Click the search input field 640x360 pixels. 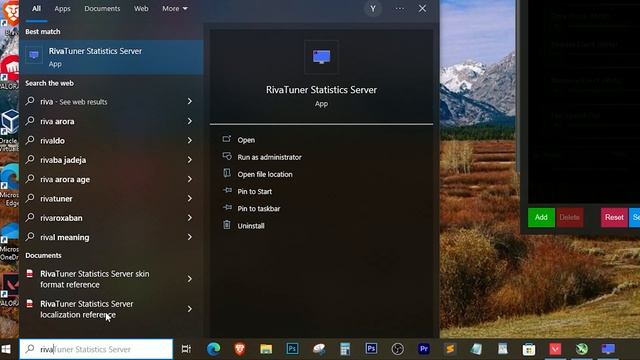click(96, 349)
